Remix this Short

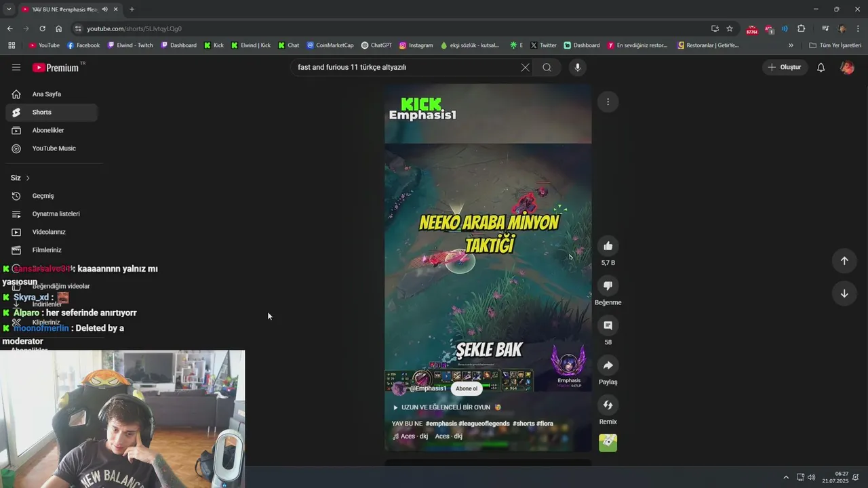[608, 405]
